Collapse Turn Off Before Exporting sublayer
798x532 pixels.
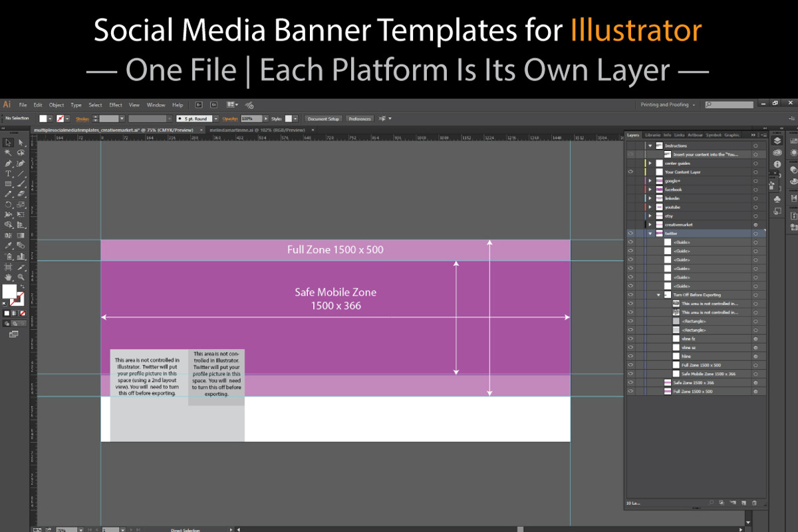tap(659, 295)
